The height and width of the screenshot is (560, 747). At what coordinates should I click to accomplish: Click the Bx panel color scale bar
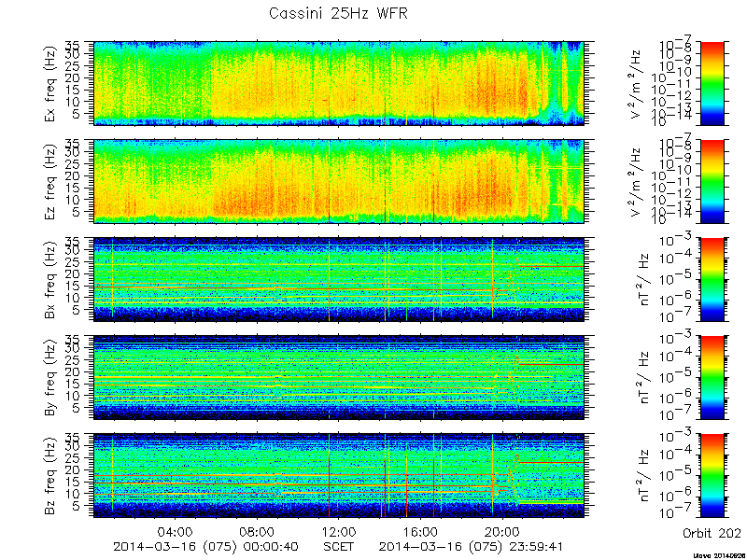click(x=712, y=279)
